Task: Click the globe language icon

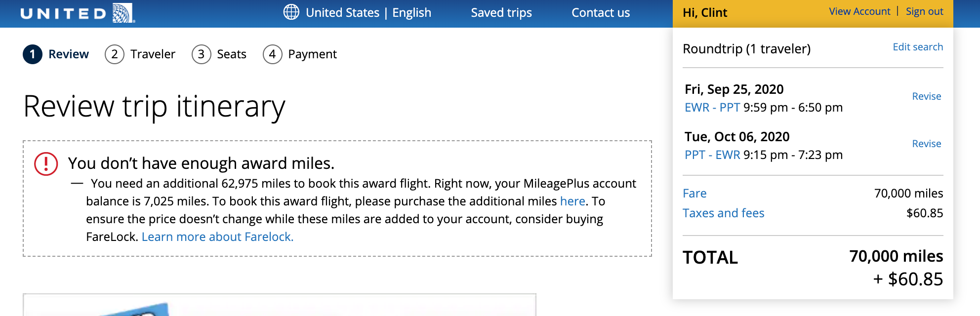Action: [291, 12]
